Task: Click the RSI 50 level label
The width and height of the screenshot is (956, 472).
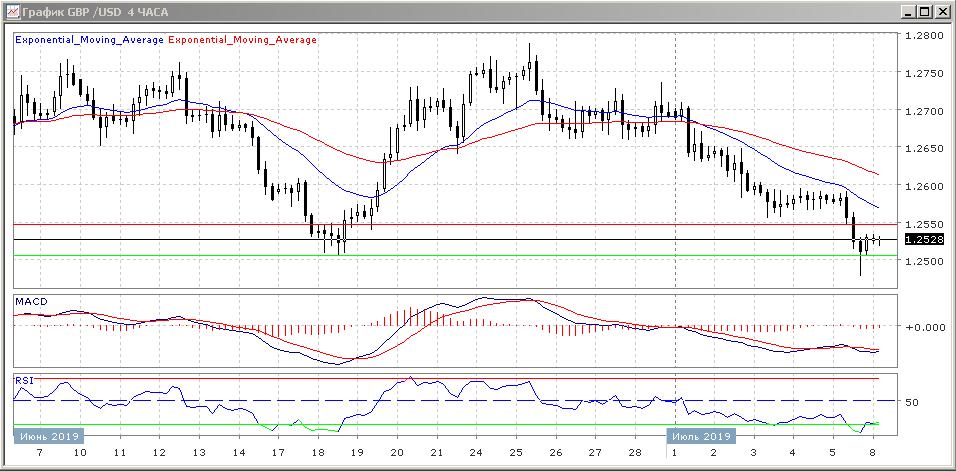Action: tap(911, 402)
